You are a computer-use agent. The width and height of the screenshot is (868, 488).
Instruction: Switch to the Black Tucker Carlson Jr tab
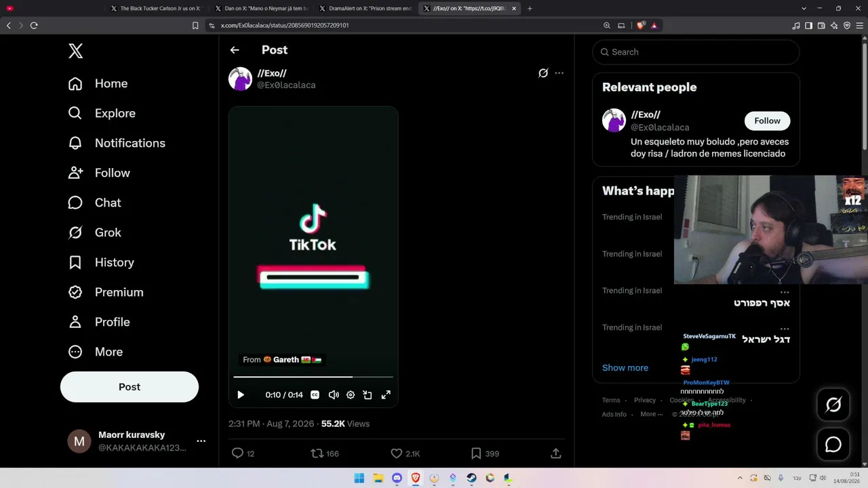pyautogui.click(x=157, y=8)
